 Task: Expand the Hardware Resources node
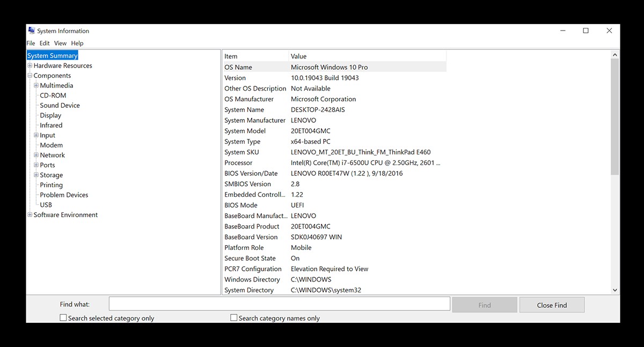point(30,65)
